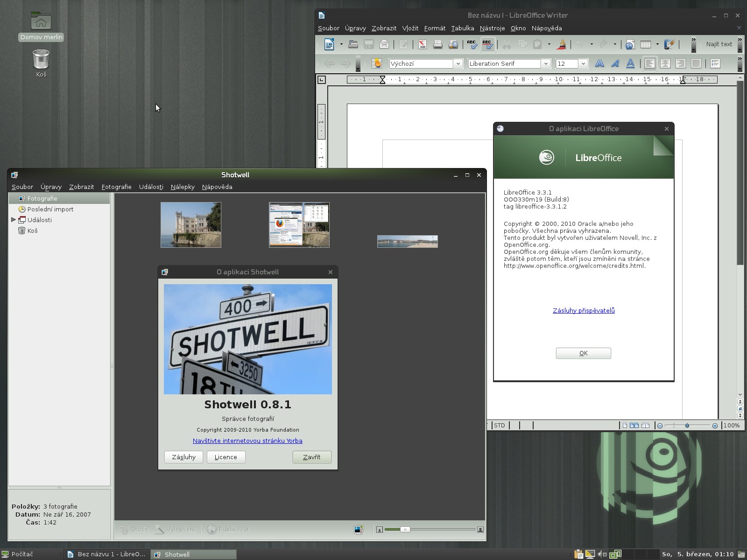The height and width of the screenshot is (560, 747).
Task: Open the Liberation Serif font dropdown
Action: [x=545, y=63]
